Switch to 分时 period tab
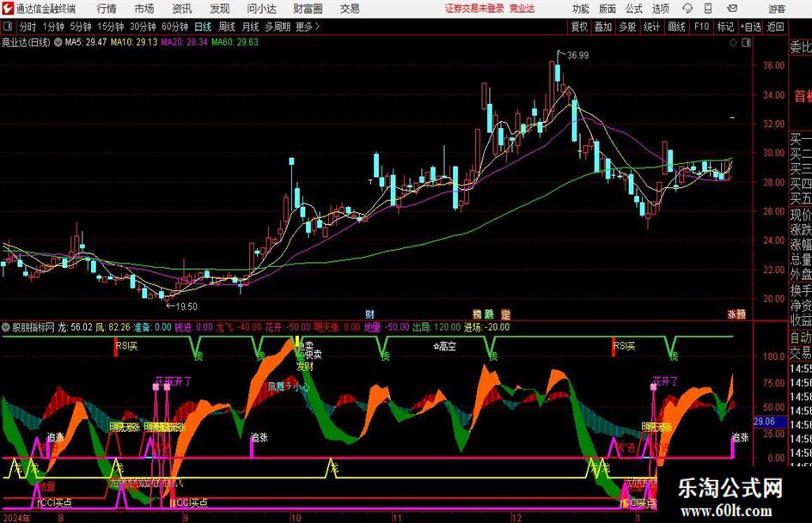812x523 pixels. point(28,27)
